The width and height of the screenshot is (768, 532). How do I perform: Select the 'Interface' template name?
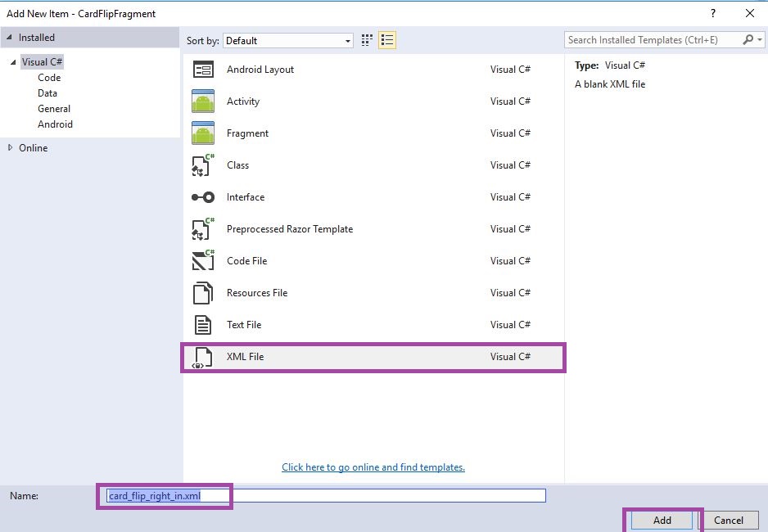pos(246,197)
